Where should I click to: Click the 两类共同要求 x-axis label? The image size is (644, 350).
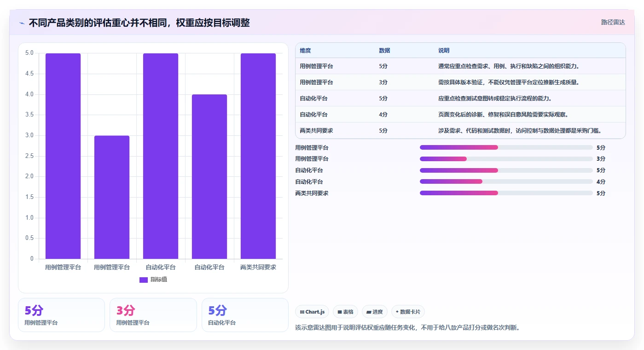coord(258,267)
